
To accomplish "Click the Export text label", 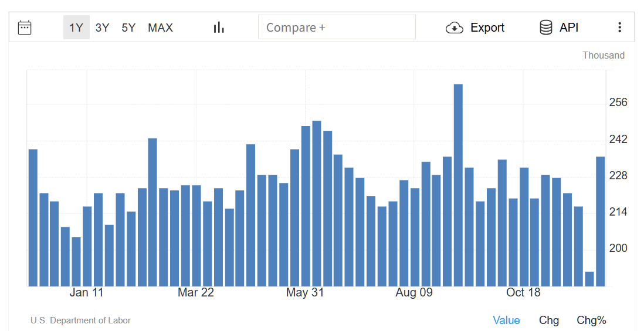I will 487,28.
